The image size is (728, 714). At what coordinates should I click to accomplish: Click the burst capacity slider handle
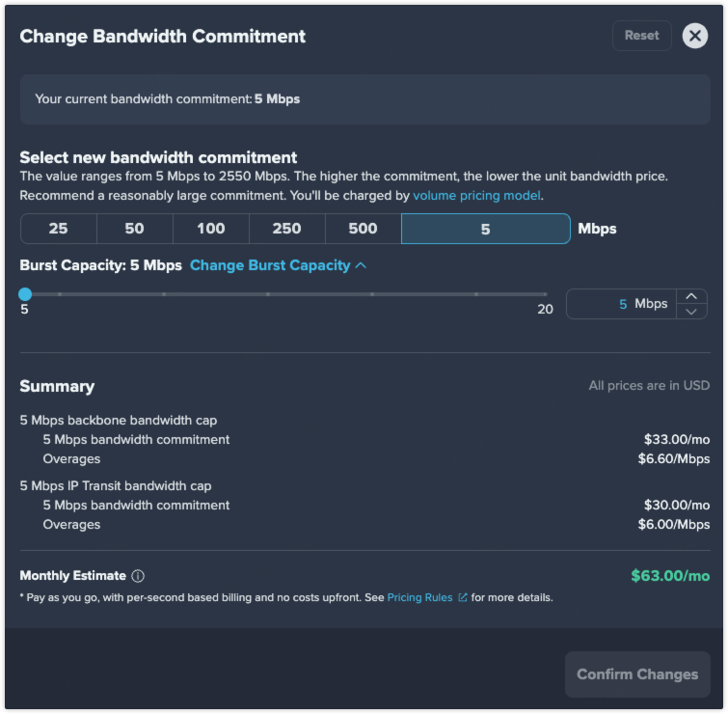25,294
